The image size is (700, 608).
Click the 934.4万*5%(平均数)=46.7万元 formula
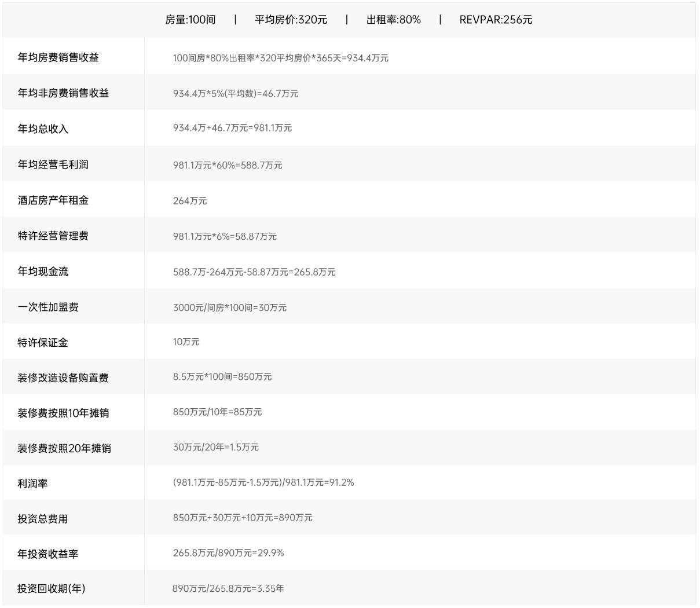click(236, 94)
